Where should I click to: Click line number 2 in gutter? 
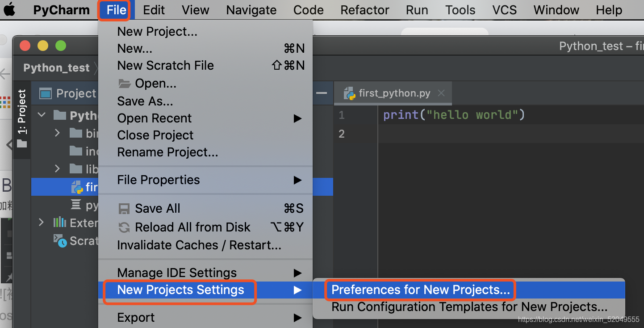(342, 134)
